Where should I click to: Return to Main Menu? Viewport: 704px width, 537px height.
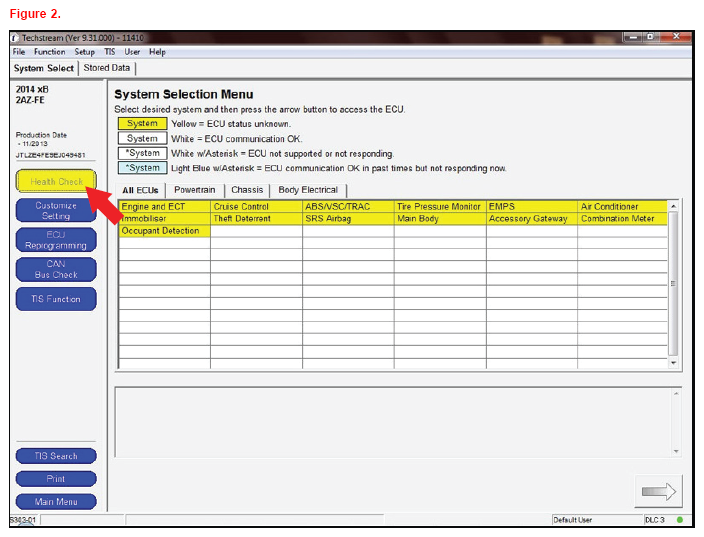click(56, 502)
